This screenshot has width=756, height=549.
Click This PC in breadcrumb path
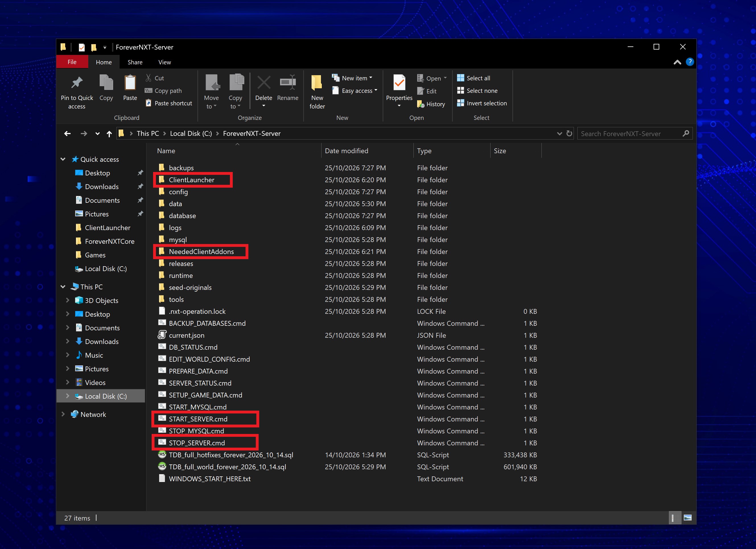point(148,134)
